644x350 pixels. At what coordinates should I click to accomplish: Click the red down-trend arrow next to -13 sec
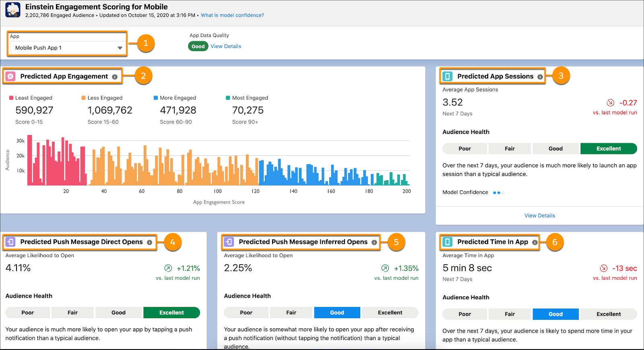603,268
